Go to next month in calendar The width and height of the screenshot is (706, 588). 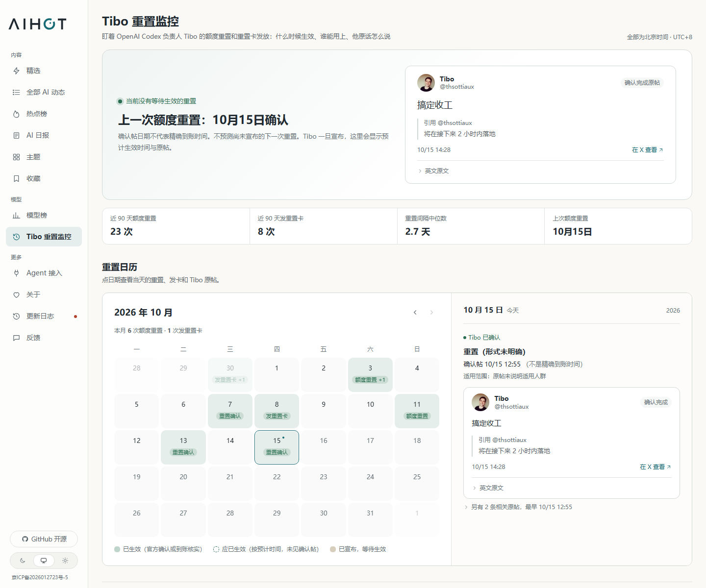click(x=431, y=312)
